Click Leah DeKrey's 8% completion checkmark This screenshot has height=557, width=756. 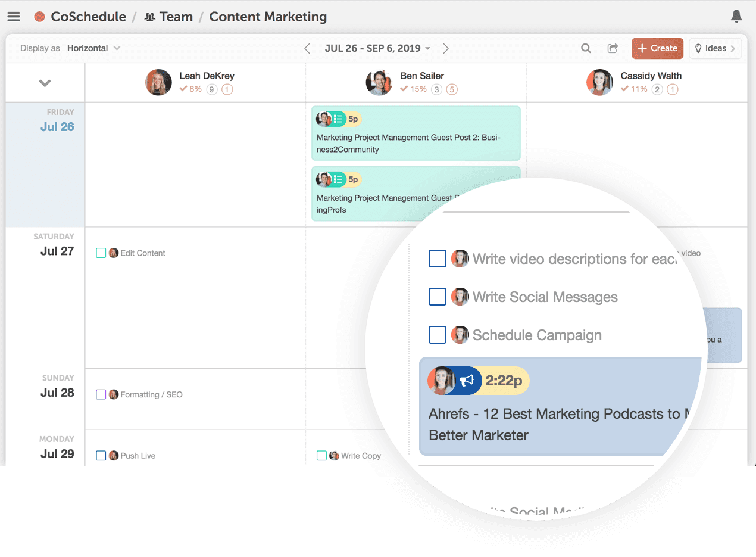point(183,89)
